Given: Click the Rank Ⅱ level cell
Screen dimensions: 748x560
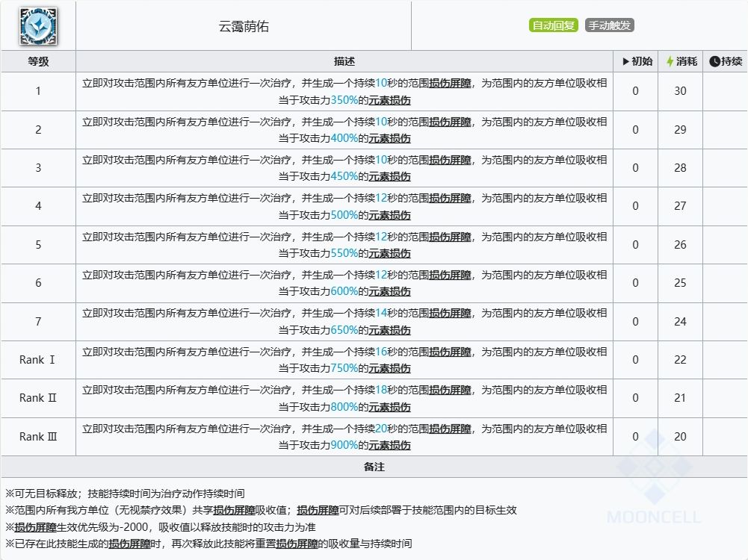Looking at the screenshot, I should pos(38,398).
